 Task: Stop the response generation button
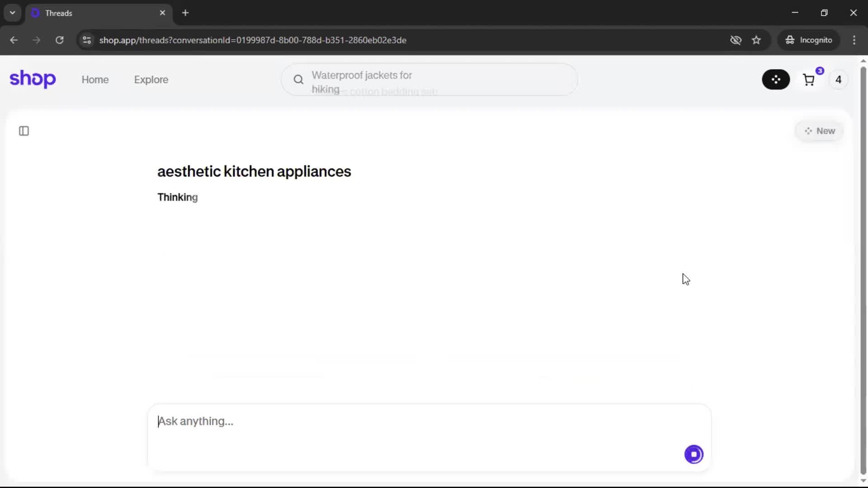click(x=693, y=454)
